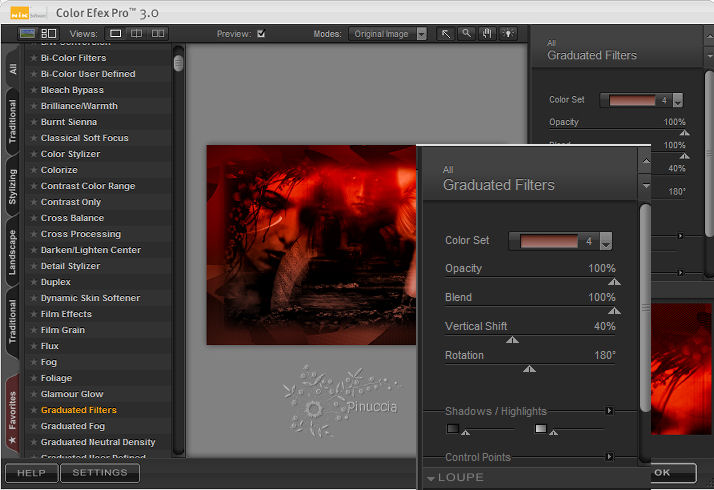Open the Stylizing category tab

tap(13, 187)
